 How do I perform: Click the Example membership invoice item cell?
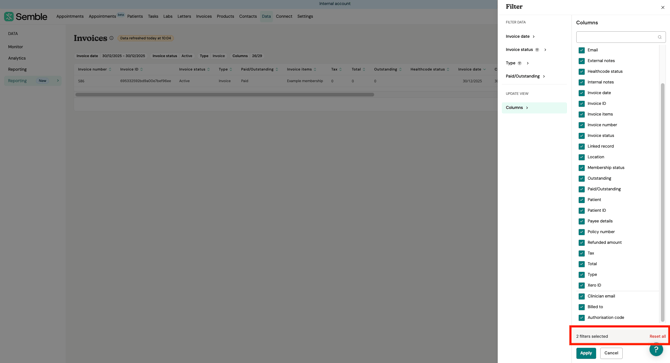click(x=305, y=81)
